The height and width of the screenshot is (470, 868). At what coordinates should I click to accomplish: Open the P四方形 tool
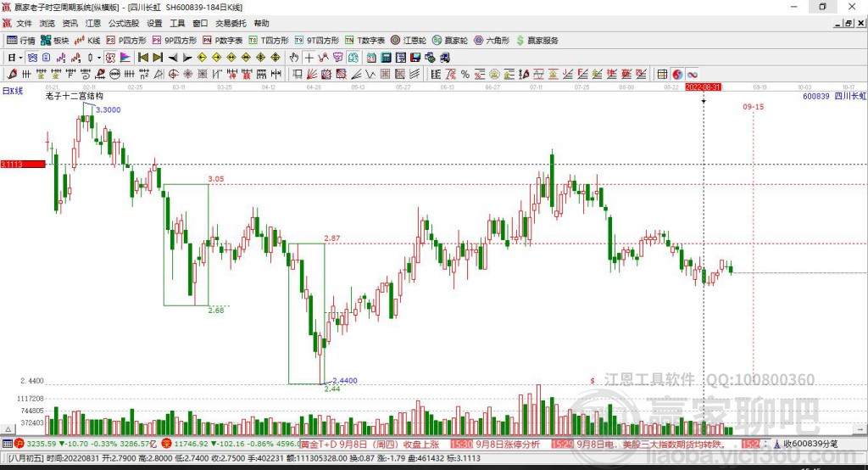pos(126,41)
